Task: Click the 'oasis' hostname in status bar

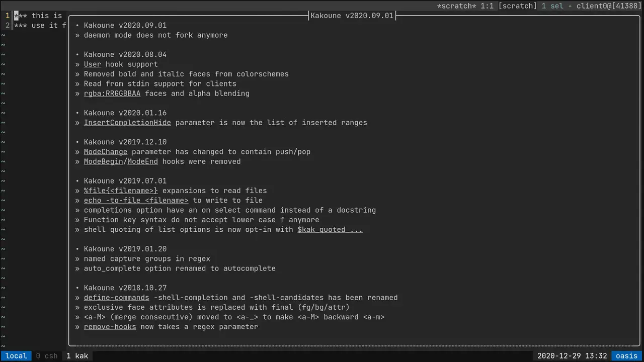Action: tap(627, 356)
